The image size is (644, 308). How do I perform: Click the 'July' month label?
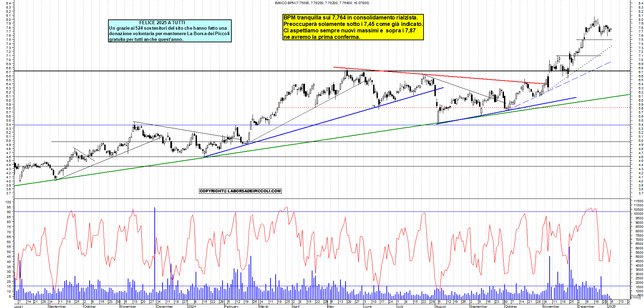[400, 306]
